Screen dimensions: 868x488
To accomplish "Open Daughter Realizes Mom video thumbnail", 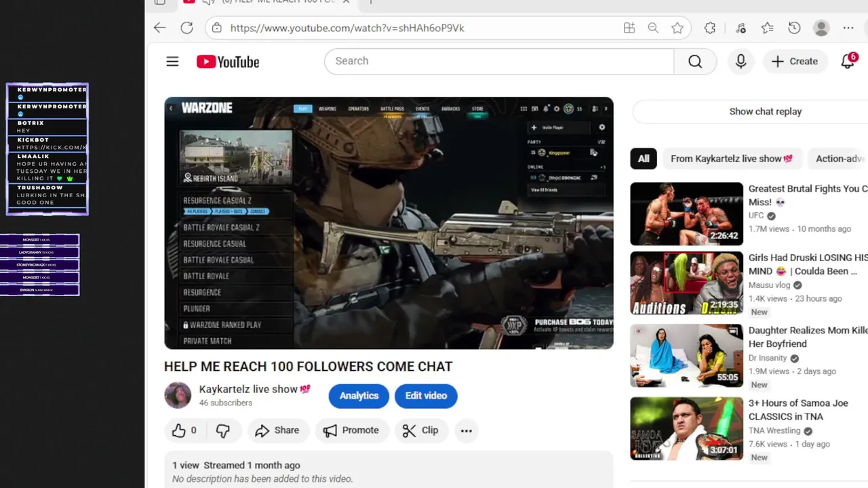I will [x=686, y=356].
